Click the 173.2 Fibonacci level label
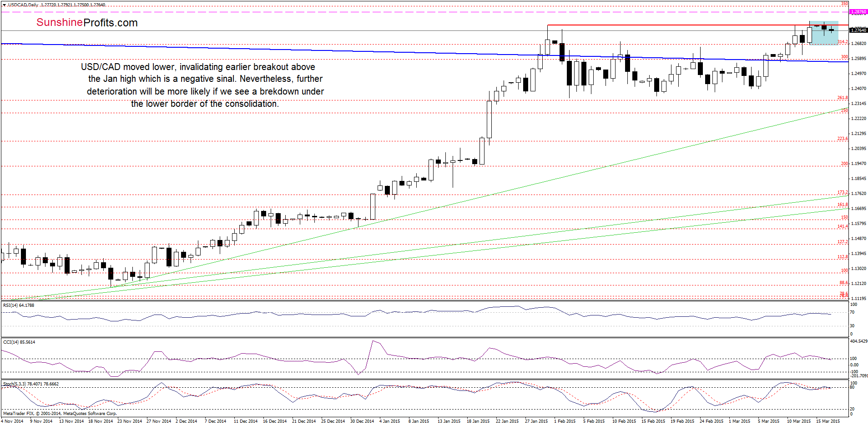 pyautogui.click(x=843, y=193)
